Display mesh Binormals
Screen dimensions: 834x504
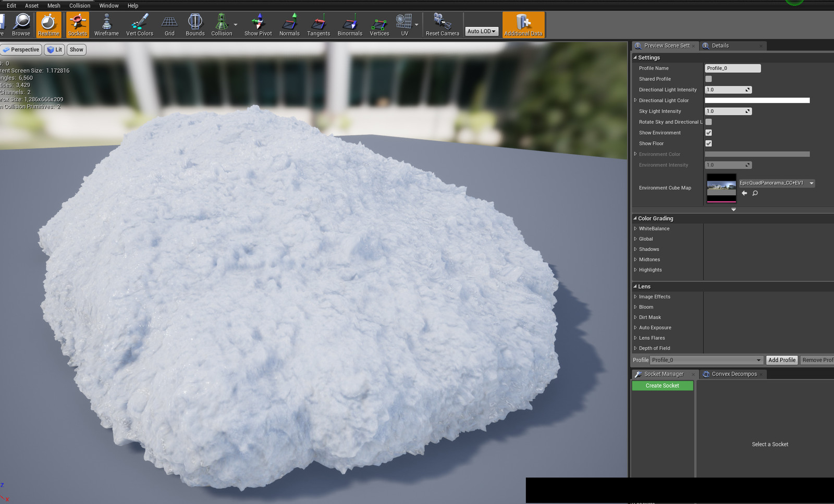tap(350, 24)
